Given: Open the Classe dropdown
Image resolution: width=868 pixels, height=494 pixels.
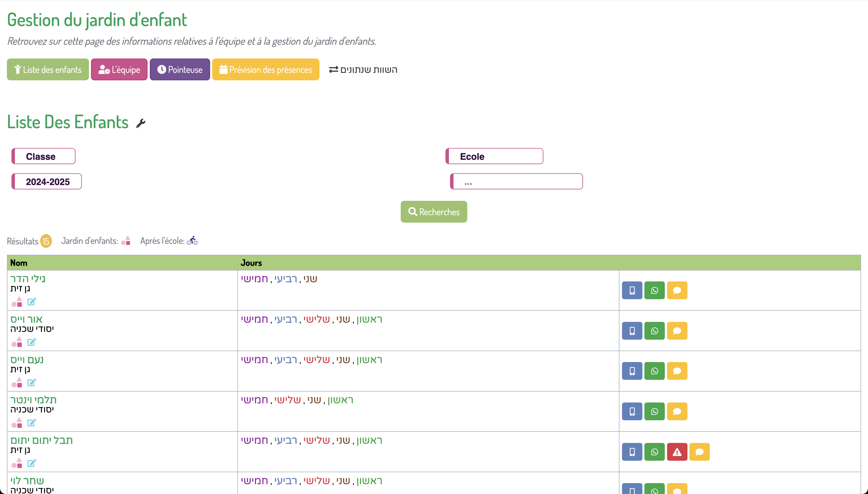Looking at the screenshot, I should click(x=43, y=156).
